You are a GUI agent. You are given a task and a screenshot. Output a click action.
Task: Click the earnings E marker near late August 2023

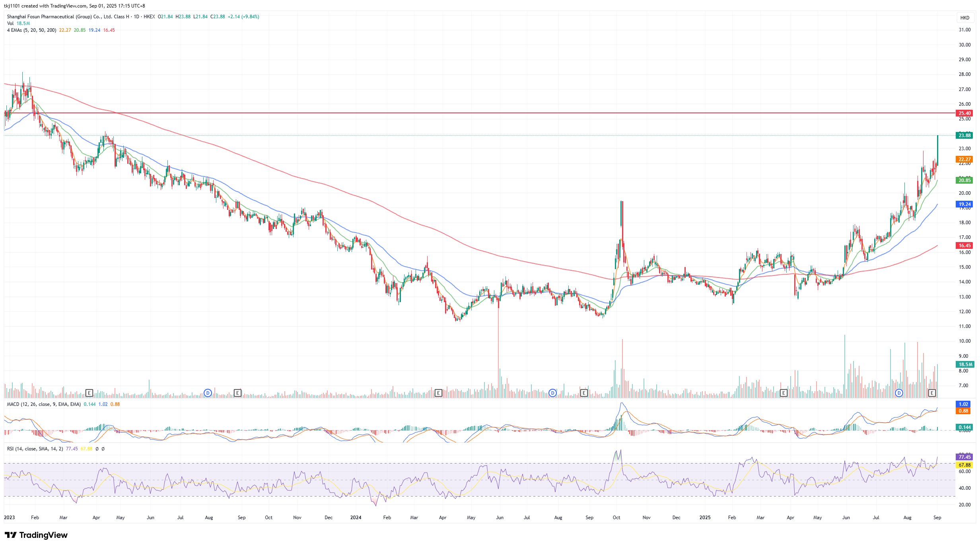click(x=237, y=393)
